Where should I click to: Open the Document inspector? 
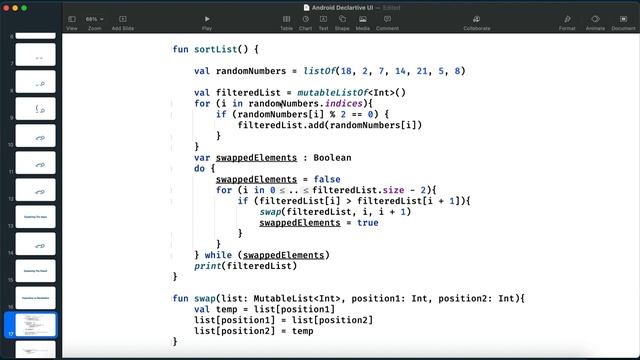click(623, 23)
